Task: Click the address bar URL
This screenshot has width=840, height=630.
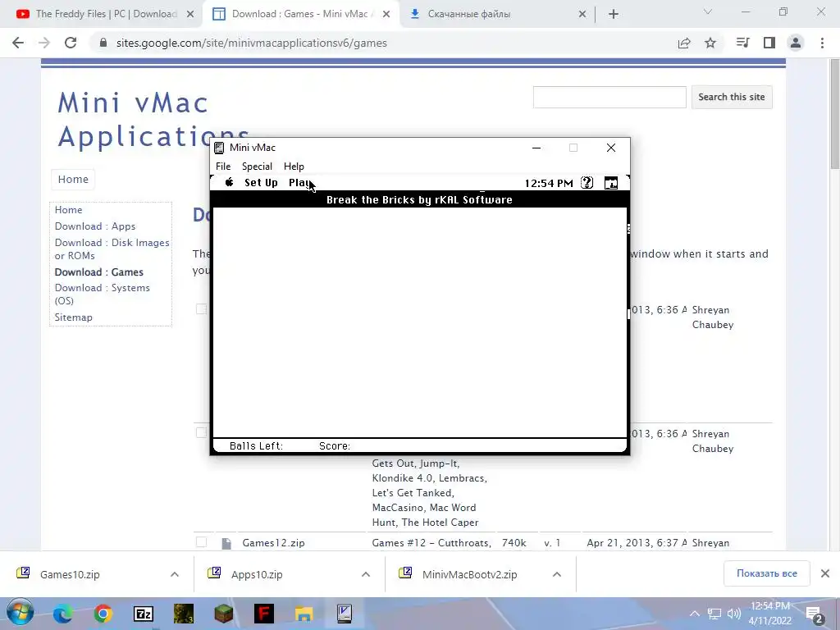Action: (251, 43)
